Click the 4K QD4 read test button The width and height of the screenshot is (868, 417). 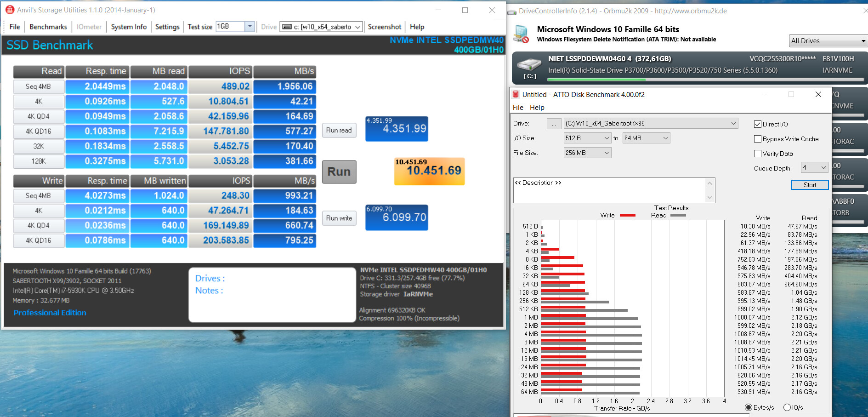pyautogui.click(x=39, y=116)
